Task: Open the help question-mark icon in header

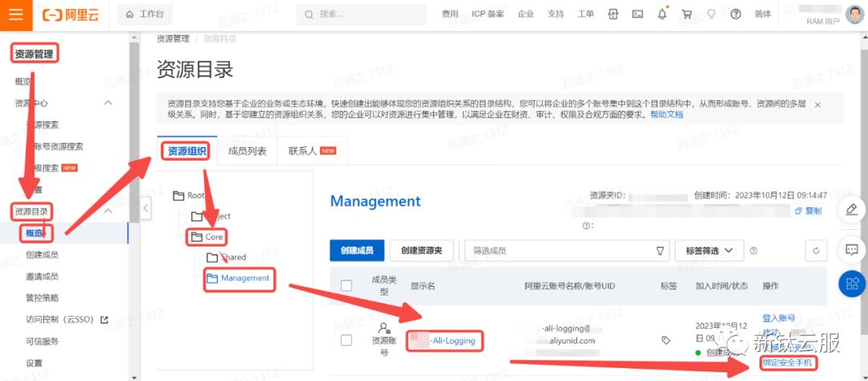Action: 735,14
